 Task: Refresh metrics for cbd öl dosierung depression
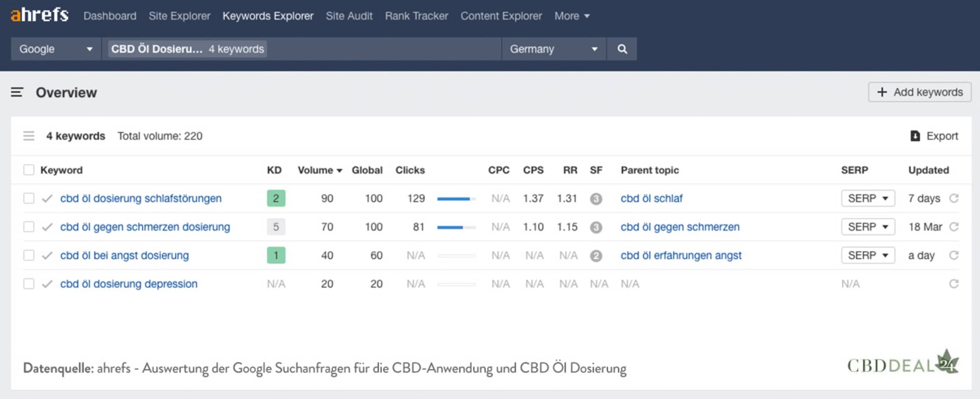(x=955, y=284)
